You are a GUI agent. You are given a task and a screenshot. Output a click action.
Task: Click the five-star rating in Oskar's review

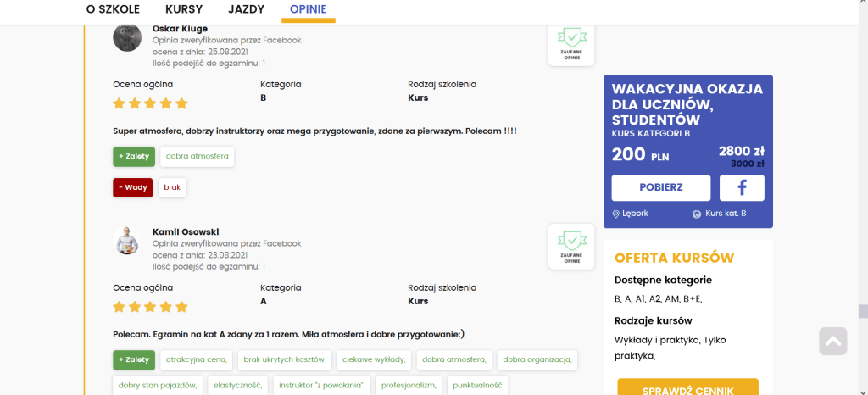pos(150,103)
